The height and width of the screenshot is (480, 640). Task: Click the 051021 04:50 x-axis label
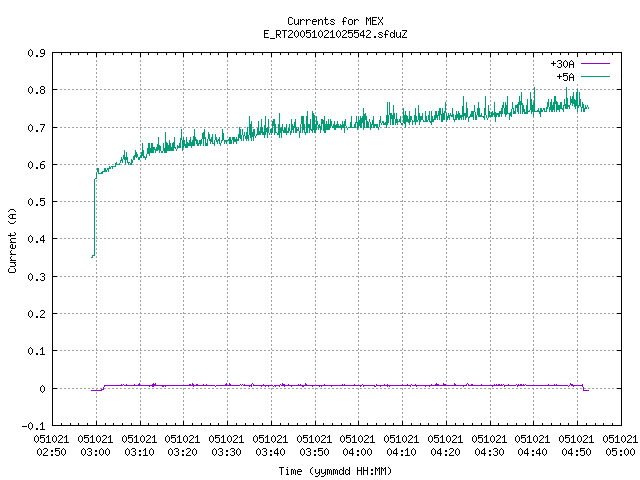tap(576, 446)
